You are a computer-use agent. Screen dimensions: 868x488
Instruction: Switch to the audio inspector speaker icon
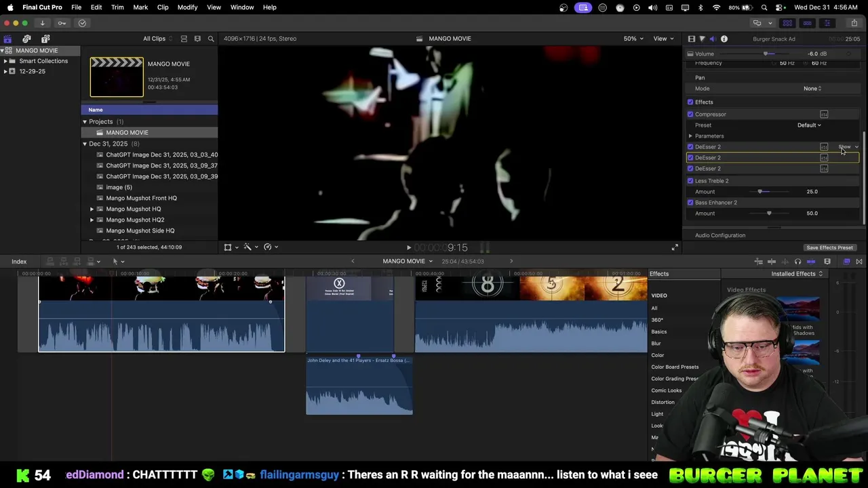pyautogui.click(x=713, y=39)
